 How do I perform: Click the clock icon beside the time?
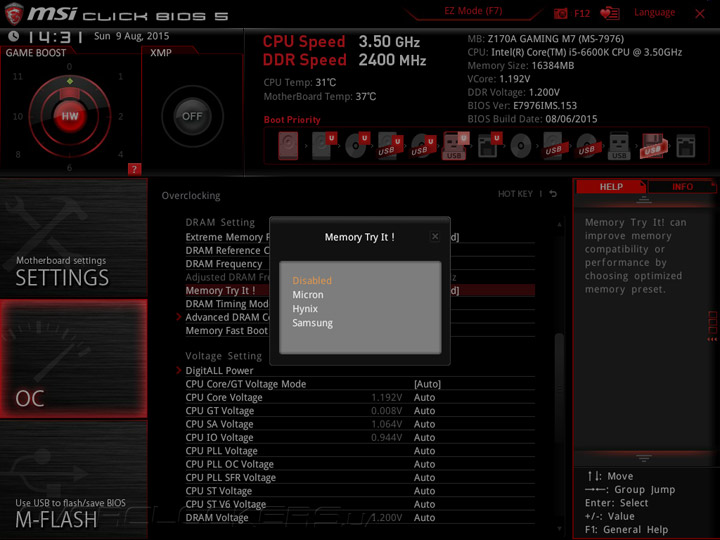coord(13,35)
